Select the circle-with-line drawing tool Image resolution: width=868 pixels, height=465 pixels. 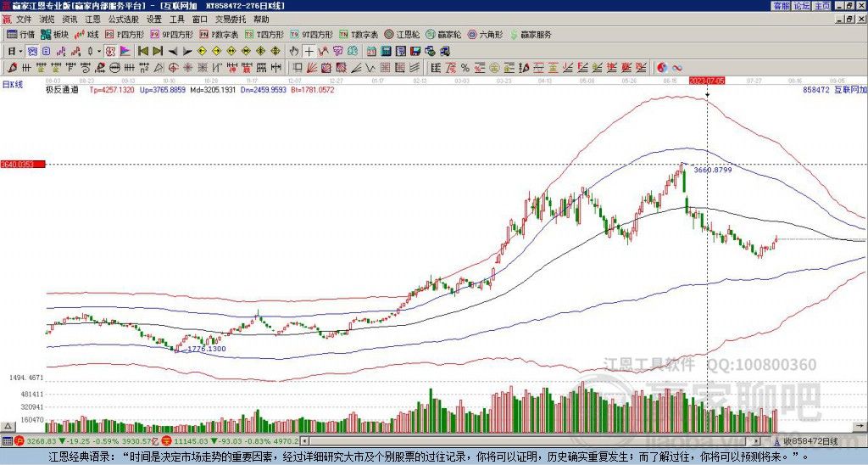pyautogui.click(x=114, y=68)
